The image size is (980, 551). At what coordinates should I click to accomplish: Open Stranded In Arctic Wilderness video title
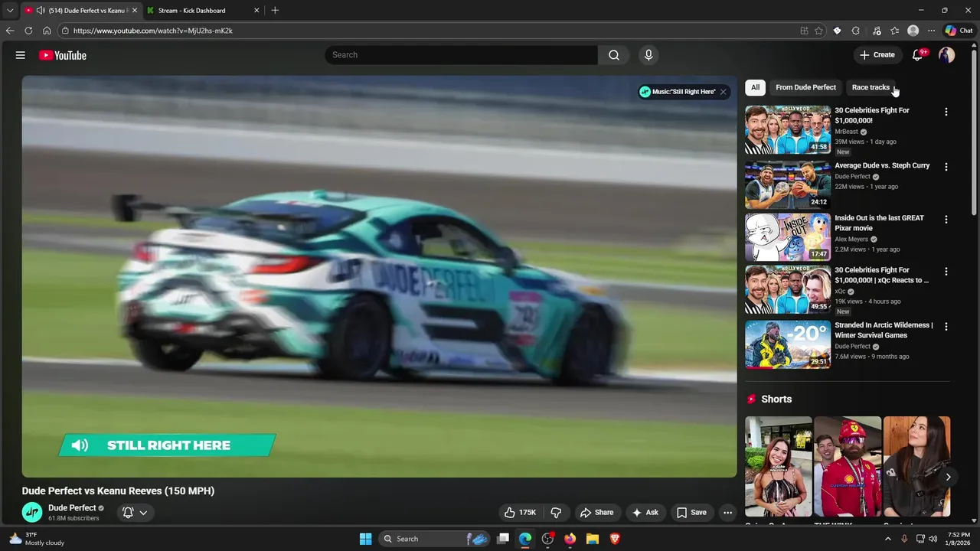pyautogui.click(x=884, y=330)
